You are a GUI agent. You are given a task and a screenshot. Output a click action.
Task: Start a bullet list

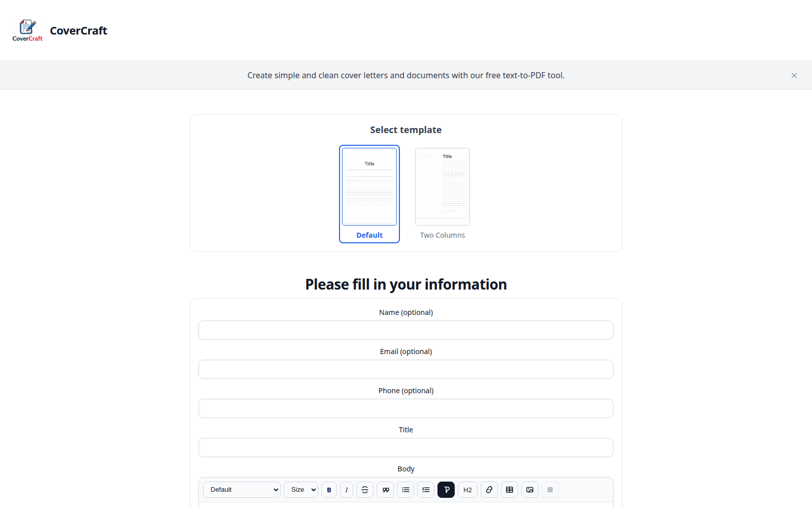pyautogui.click(x=405, y=490)
